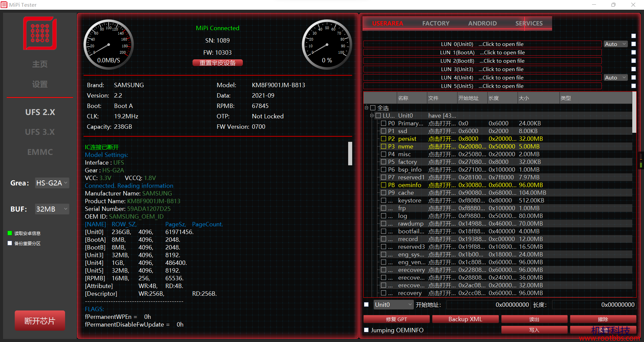This screenshot has height=342, width=644.
Task: Click the MiPi Tester red chip logo
Action: tap(40, 34)
